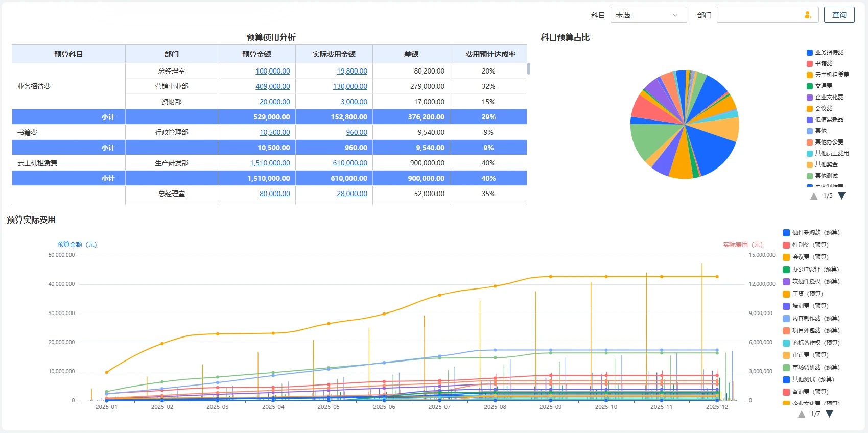The image size is (868, 433).
Task: Toggle 办公IT设备（预算） series legend
Action: 811,269
